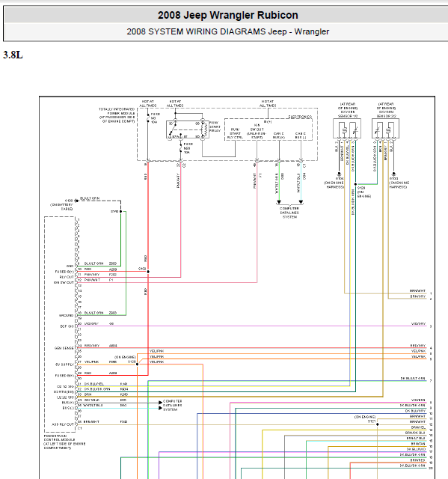Click the lower fuse below the relay
The width and height of the screenshot is (448, 479).
tap(181, 148)
